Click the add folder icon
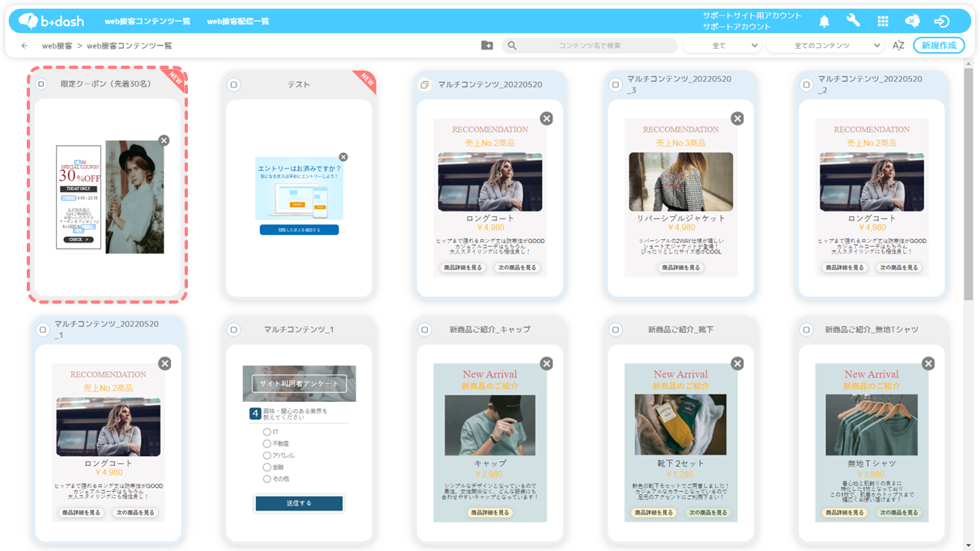Image resolution: width=980 pixels, height=551 pixels. (x=487, y=45)
